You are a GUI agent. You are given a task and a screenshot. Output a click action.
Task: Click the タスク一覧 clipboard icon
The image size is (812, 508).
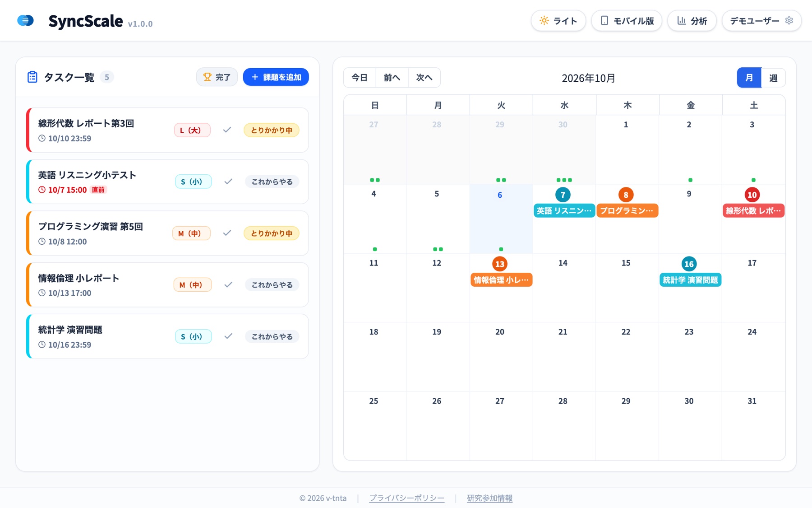coord(32,77)
